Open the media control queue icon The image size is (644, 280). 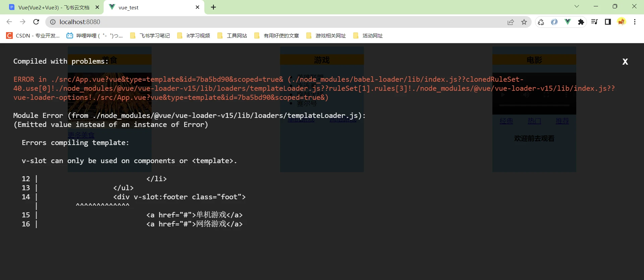point(594,22)
